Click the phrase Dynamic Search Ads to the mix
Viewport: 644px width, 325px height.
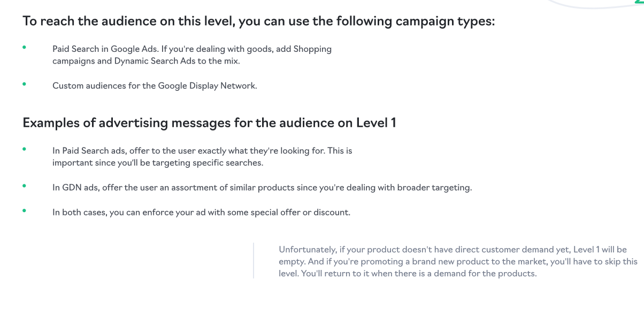point(177,61)
